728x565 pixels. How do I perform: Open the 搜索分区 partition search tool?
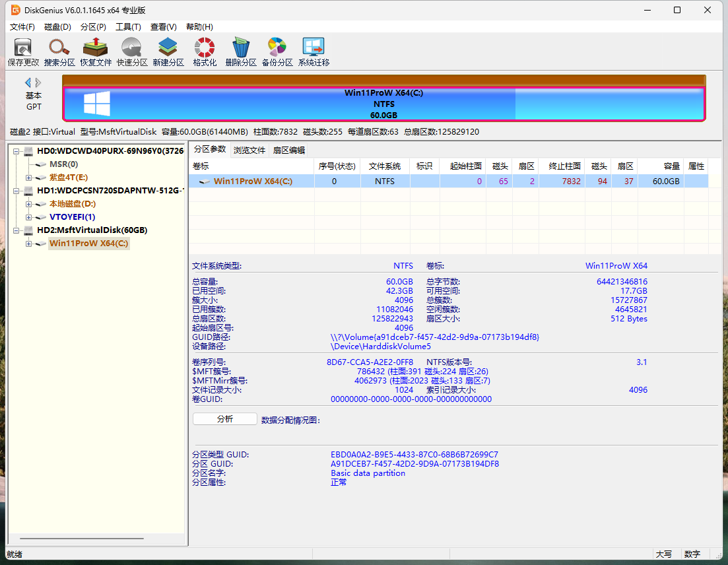[59, 52]
